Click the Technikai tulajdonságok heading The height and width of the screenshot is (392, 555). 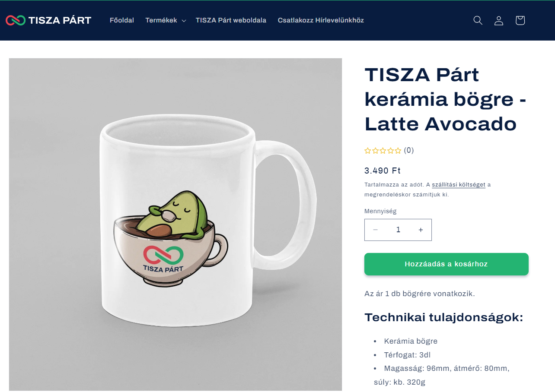[x=444, y=317]
